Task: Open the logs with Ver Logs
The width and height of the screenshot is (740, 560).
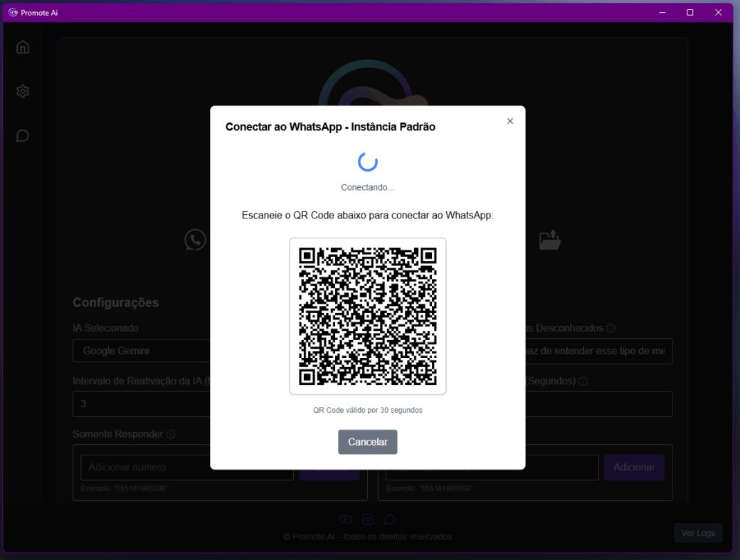Action: click(698, 532)
